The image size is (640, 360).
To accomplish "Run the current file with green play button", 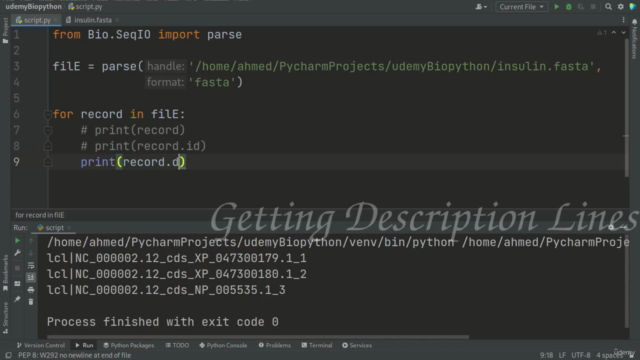I will (556, 7).
